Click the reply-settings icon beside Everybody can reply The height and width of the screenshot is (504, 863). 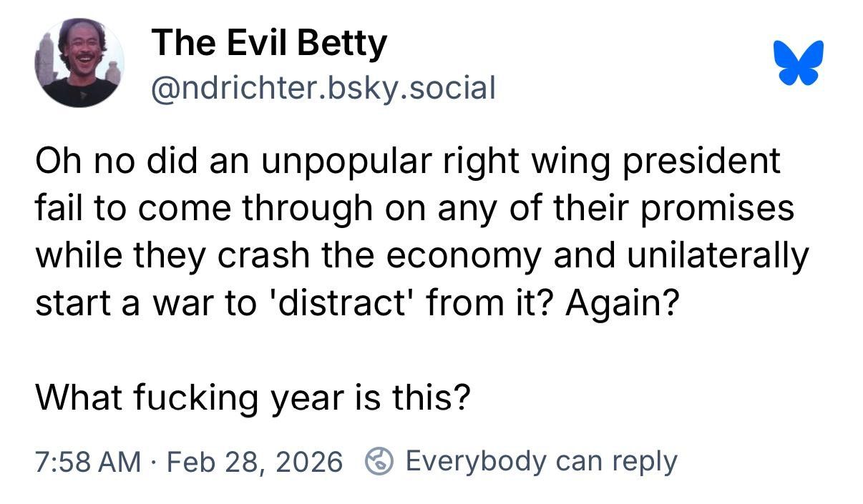[379, 462]
